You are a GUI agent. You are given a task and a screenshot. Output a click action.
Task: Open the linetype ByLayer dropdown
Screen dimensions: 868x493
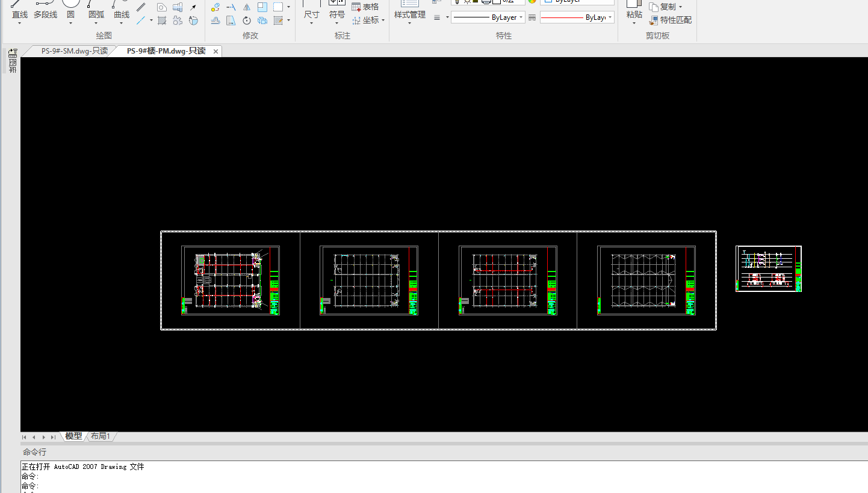pyautogui.click(x=488, y=17)
